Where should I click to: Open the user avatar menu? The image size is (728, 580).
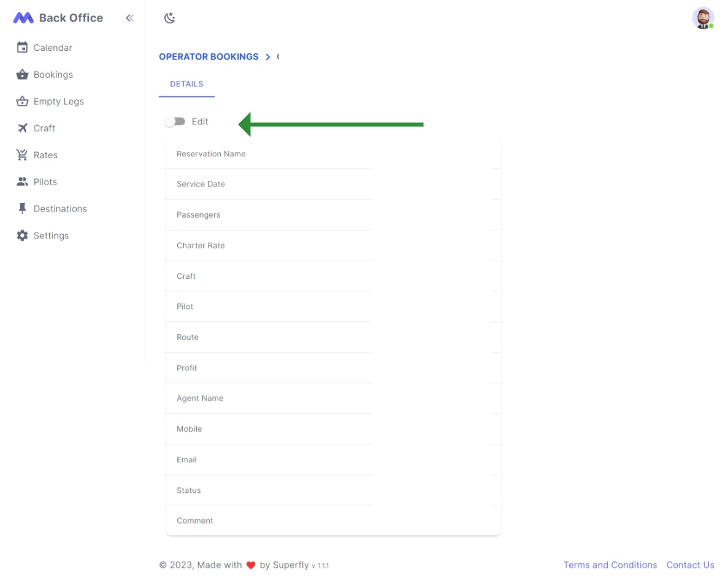click(x=703, y=18)
